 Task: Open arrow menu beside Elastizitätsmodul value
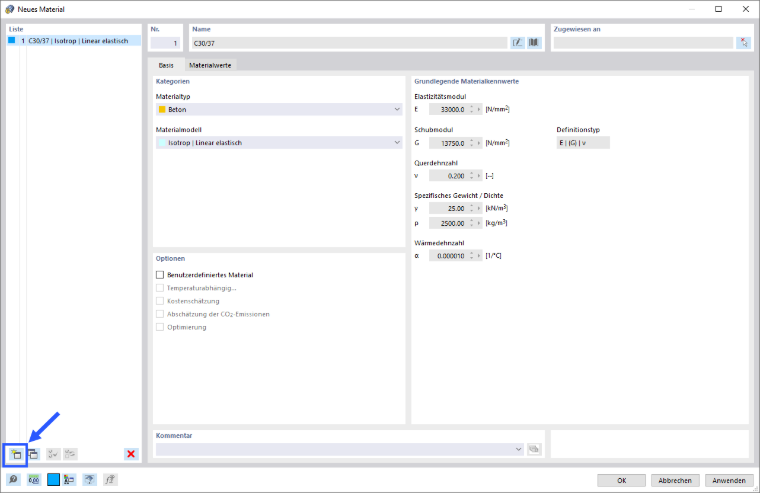tap(479, 110)
